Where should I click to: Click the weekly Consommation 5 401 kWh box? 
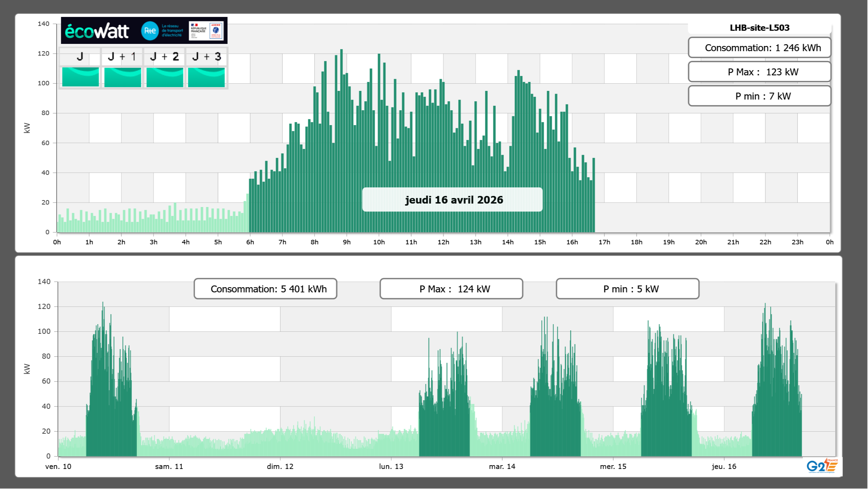[265, 289]
